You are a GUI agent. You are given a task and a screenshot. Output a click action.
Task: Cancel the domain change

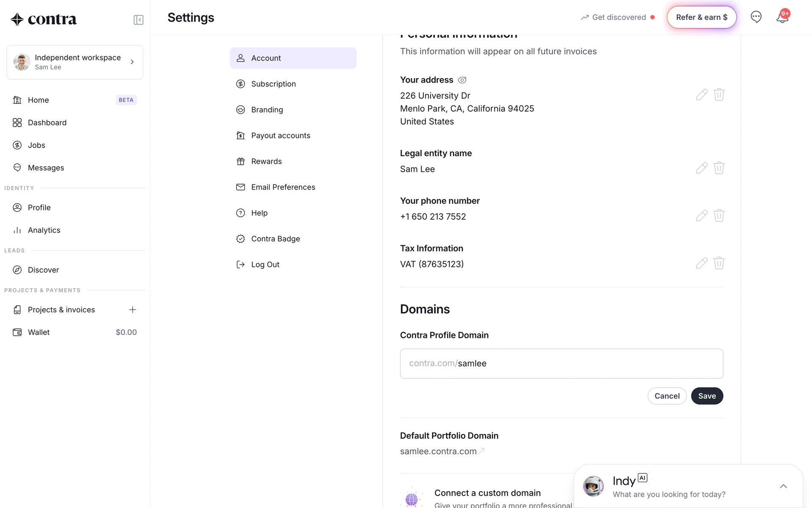pyautogui.click(x=667, y=396)
